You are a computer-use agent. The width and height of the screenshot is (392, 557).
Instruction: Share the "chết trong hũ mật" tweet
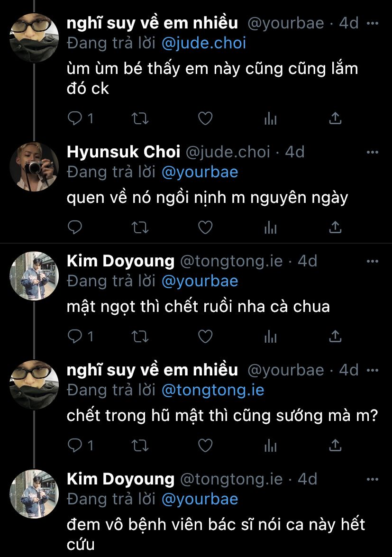coord(335,446)
